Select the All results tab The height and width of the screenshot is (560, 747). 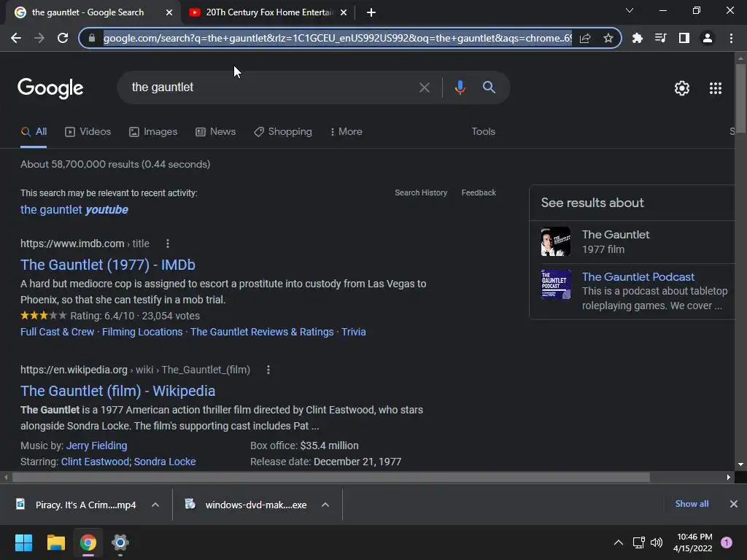coord(34,132)
